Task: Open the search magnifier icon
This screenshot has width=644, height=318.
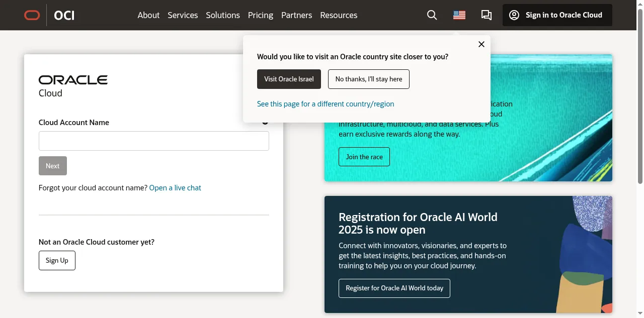Action: [x=432, y=15]
